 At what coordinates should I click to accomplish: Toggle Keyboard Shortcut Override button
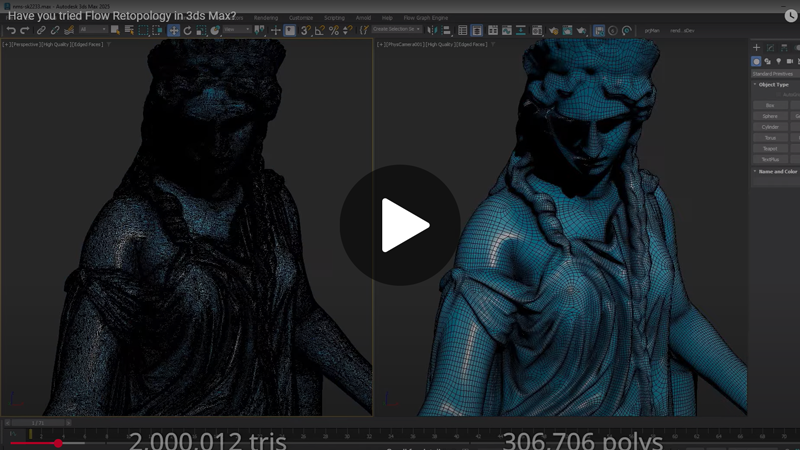click(290, 31)
